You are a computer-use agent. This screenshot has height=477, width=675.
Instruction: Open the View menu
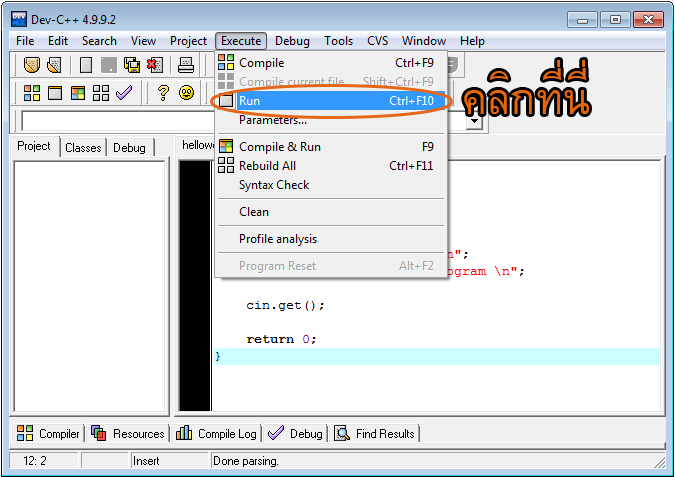[143, 41]
